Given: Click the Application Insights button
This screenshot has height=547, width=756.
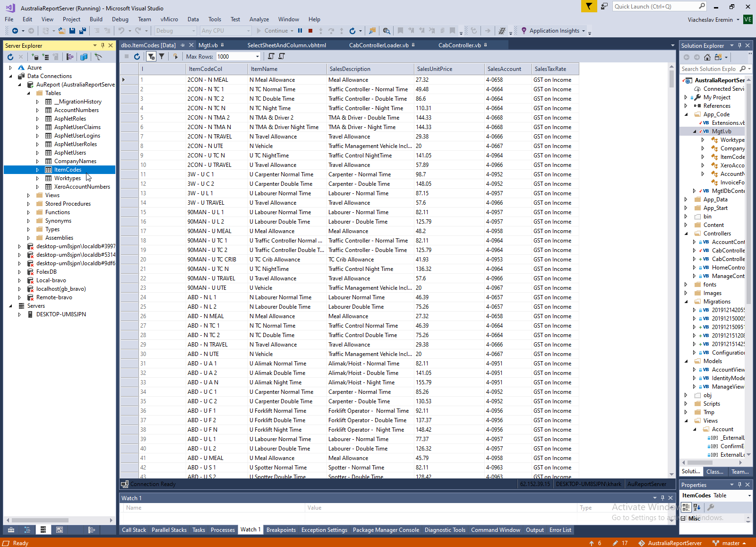Looking at the screenshot, I should [x=554, y=31].
